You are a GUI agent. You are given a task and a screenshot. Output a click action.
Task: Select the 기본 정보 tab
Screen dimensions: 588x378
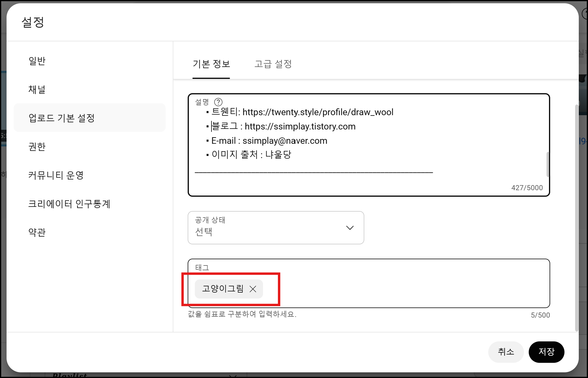coord(211,64)
